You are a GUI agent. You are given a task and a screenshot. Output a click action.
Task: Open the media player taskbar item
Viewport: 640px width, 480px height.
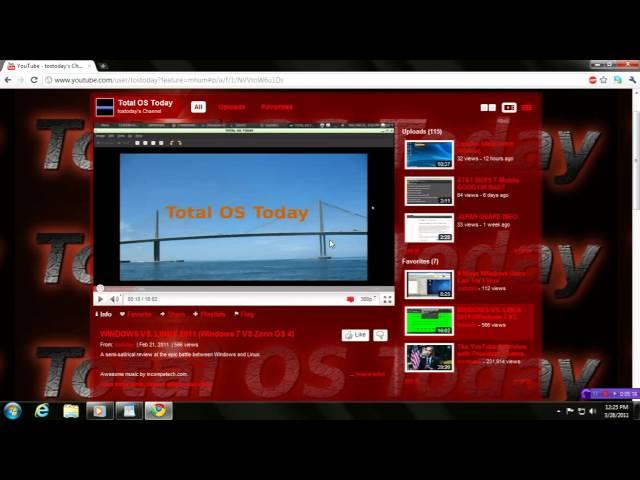tap(100, 411)
